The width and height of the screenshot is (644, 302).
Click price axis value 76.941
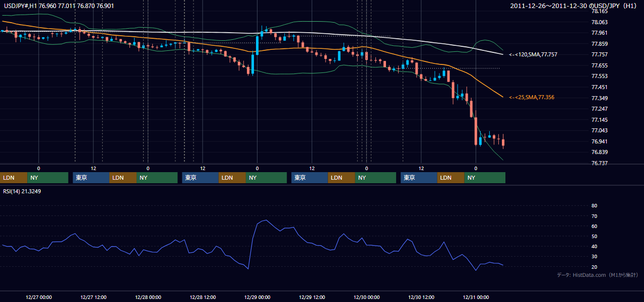[x=599, y=141]
